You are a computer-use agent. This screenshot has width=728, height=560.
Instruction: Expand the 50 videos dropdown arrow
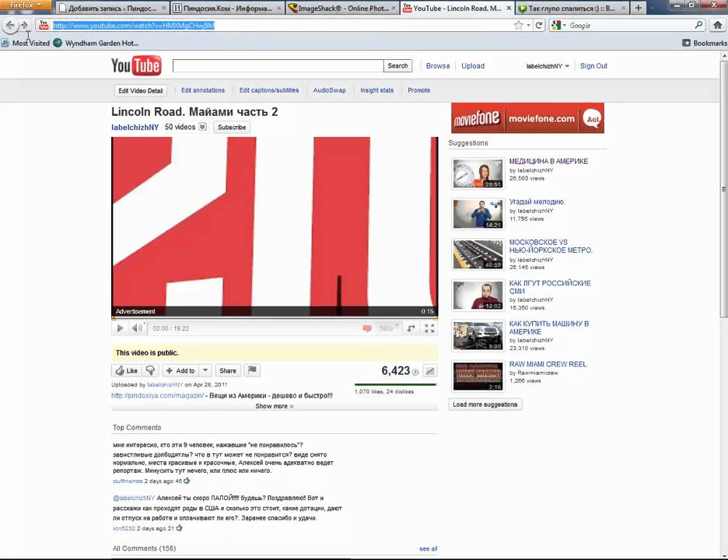(x=202, y=127)
